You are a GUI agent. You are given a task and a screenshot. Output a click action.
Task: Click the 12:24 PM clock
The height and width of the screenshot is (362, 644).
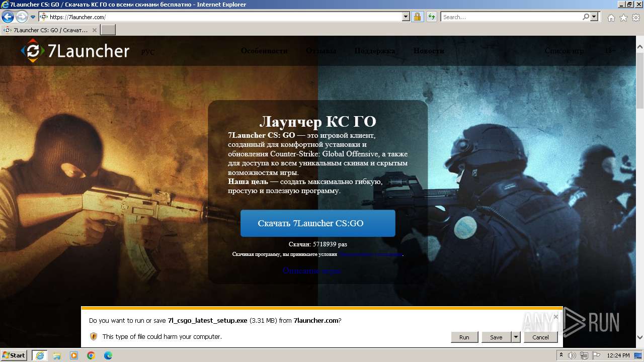(618, 355)
